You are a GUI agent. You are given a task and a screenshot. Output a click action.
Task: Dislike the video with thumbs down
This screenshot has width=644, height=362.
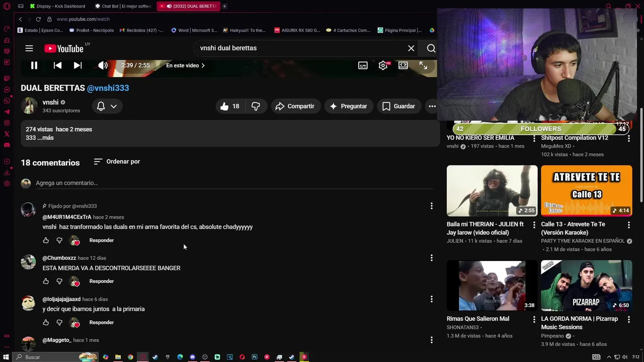click(256, 106)
